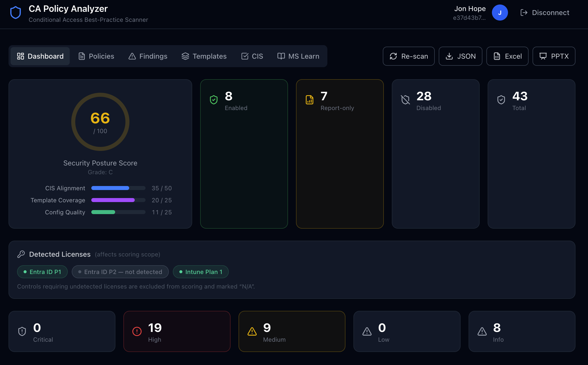Click the Template Coverage purple progress bar
This screenshot has width=588, height=365.
pos(118,200)
